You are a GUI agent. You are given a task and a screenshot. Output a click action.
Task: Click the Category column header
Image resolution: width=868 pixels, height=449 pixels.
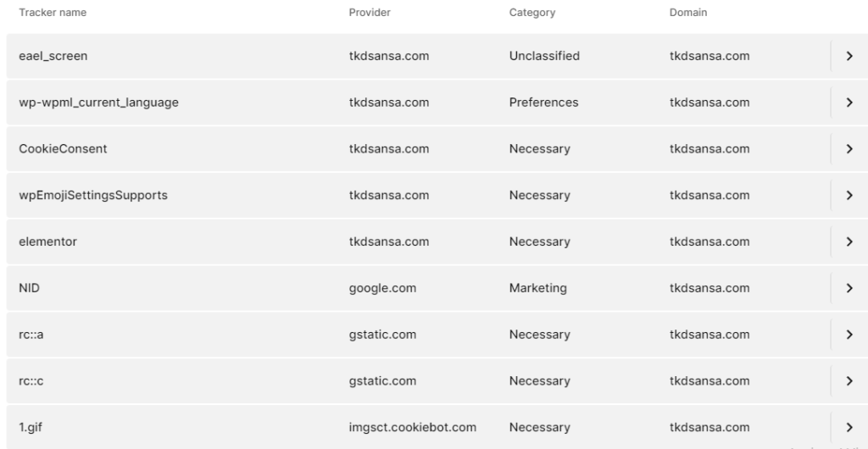click(532, 12)
